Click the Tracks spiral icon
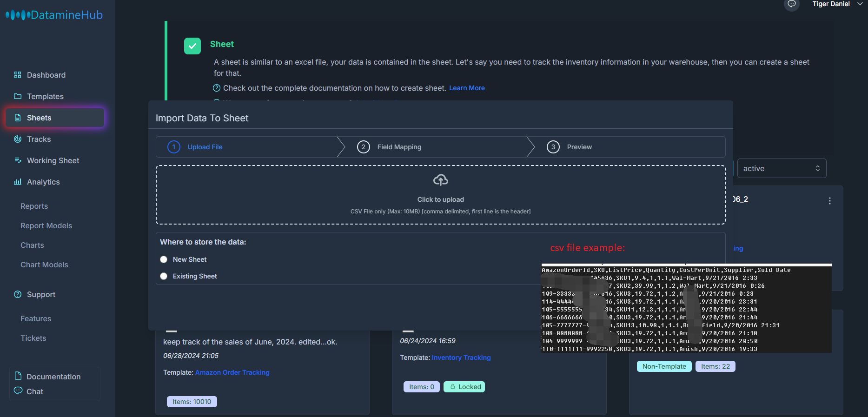The height and width of the screenshot is (417, 868). coord(18,139)
